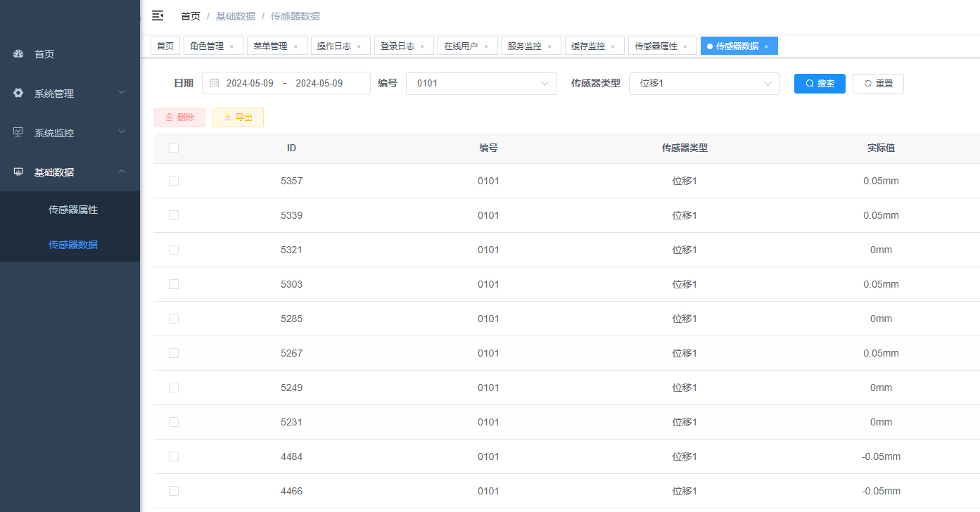Click the 重置 reset button
The height and width of the screenshot is (512, 980).
point(878,83)
